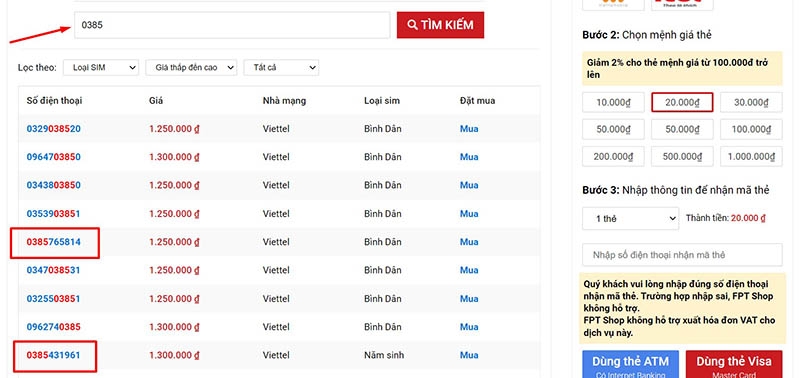
Task: Click Mua for number 0964703850
Action: [469, 157]
